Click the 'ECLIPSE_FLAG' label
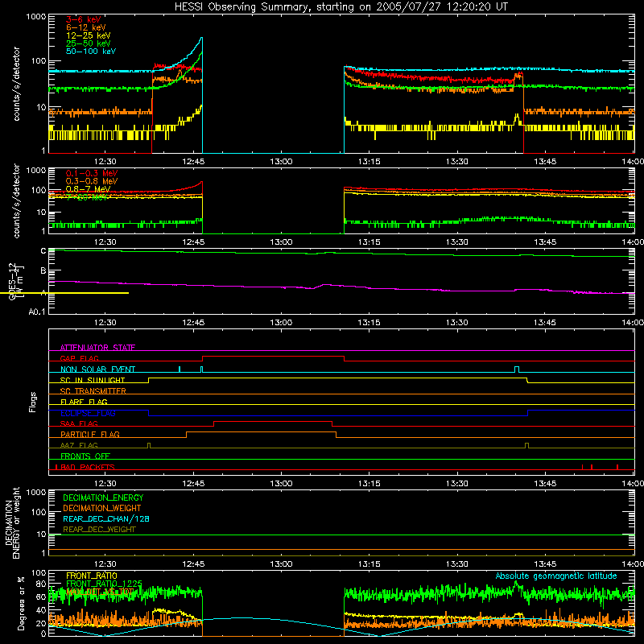The image size is (644, 644). click(x=88, y=413)
